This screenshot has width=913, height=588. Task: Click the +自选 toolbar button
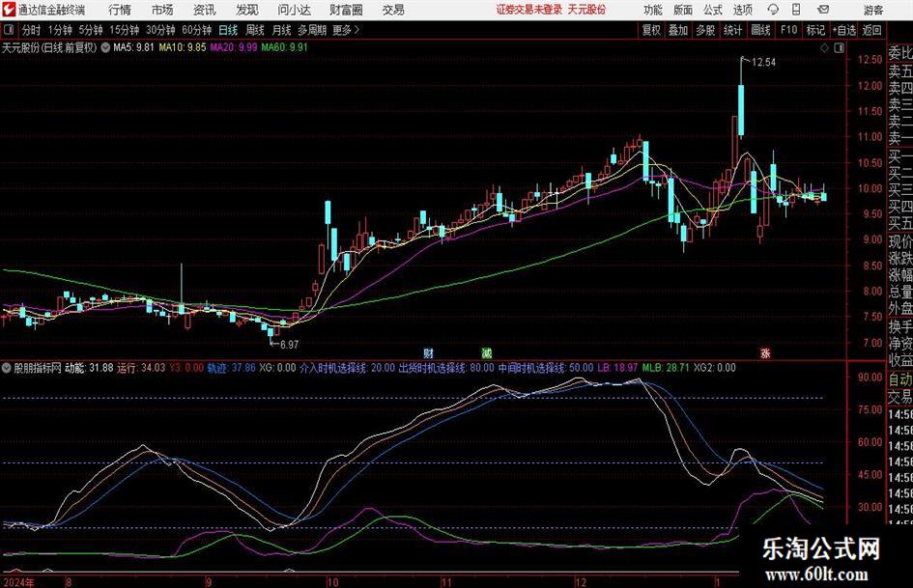[843, 30]
